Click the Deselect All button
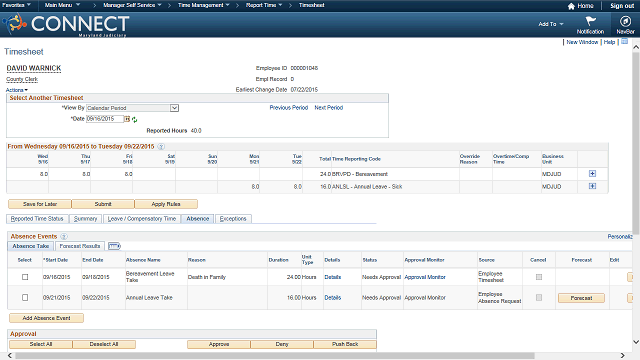This screenshot has width=640, height=360. coord(104,344)
